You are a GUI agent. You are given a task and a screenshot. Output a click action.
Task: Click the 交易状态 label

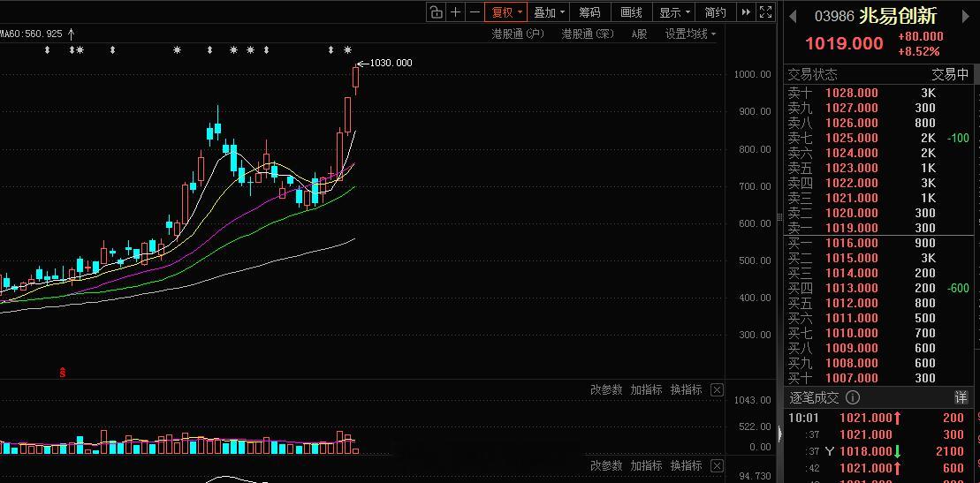(x=812, y=75)
